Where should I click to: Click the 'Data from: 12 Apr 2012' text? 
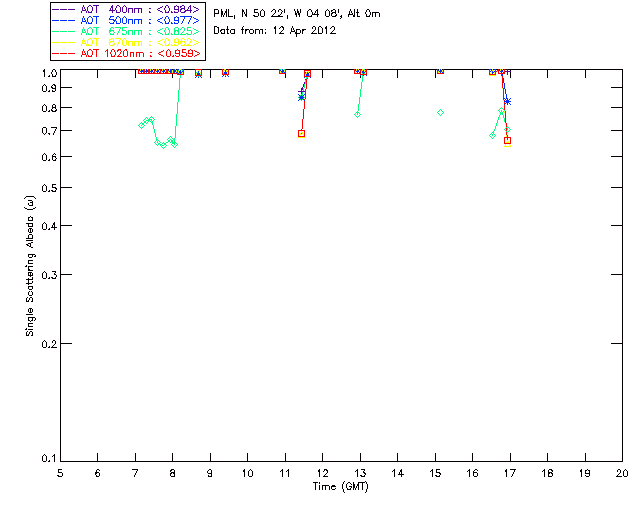click(x=275, y=31)
